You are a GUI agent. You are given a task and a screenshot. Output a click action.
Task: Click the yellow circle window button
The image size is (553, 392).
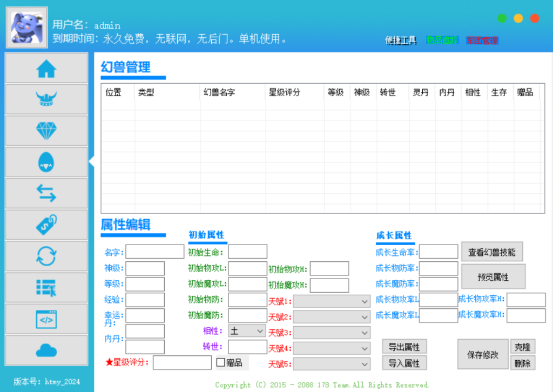click(518, 18)
